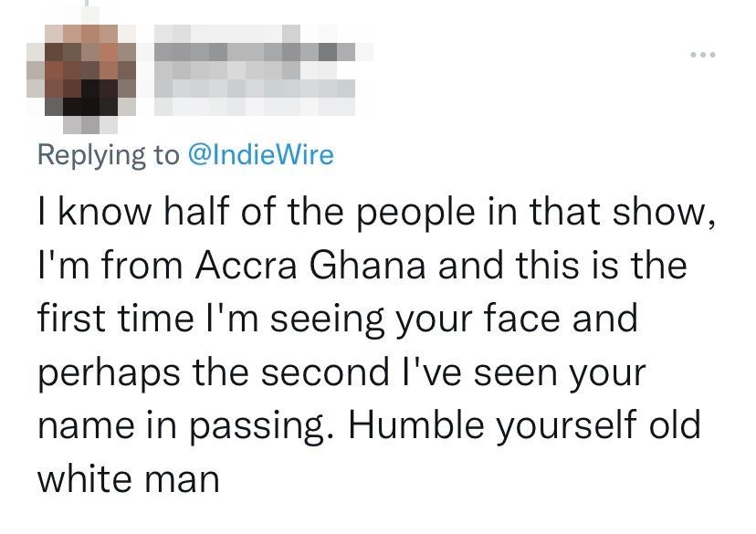Open the blurred profile avatar picture
The width and height of the screenshot is (756, 534).
[x=81, y=70]
